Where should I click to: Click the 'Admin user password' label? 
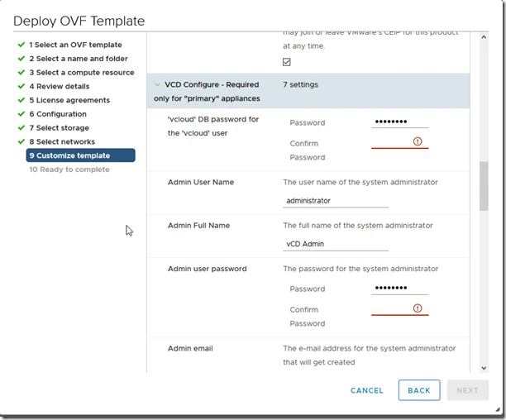208,269
